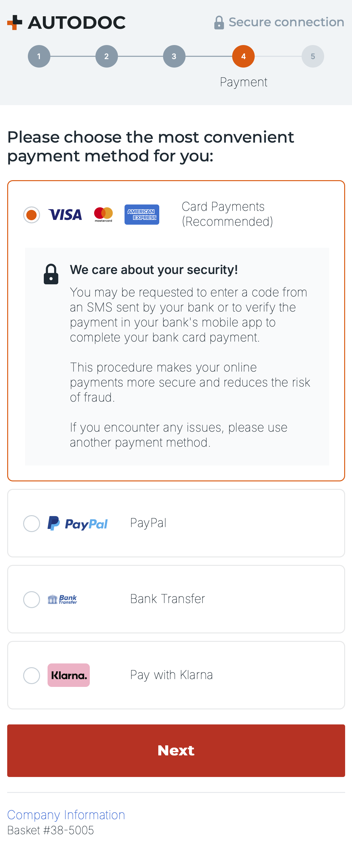
Task: Open the Company Information link
Action: (66, 815)
